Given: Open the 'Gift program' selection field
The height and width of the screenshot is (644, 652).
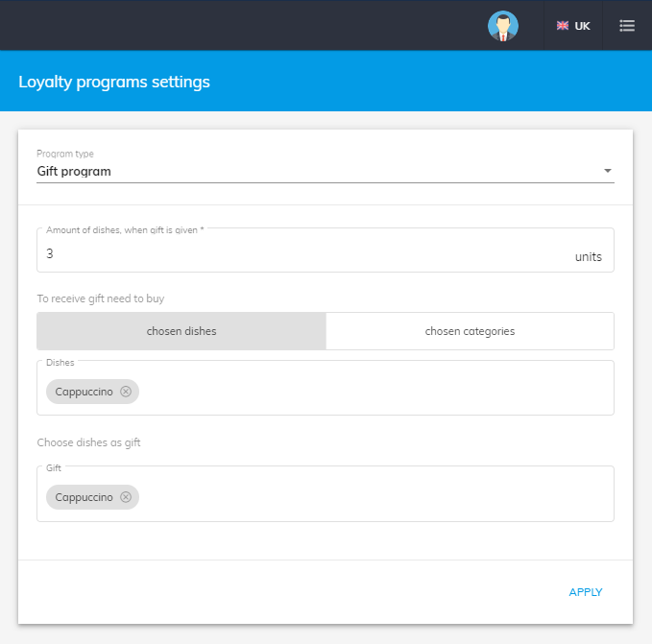Looking at the screenshot, I should [x=307, y=172].
